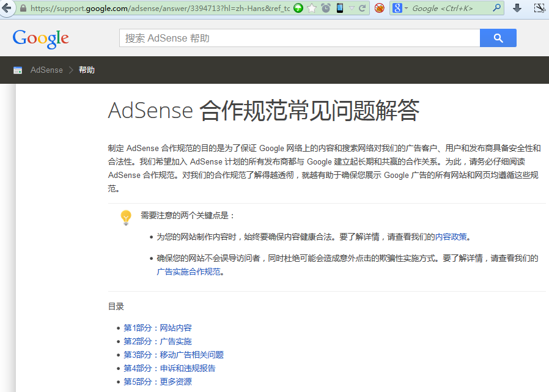
Task: Click the alarm clock icon in address bar
Action: [326, 8]
